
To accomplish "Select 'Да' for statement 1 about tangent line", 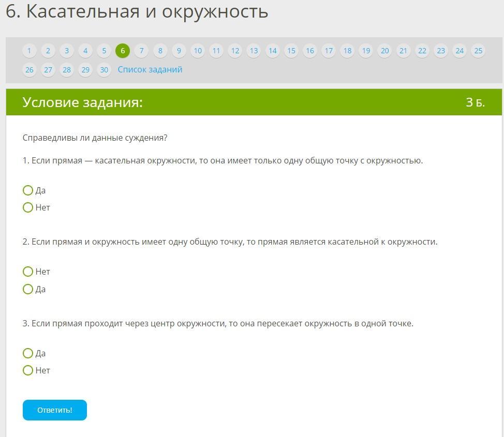I will [x=28, y=190].
